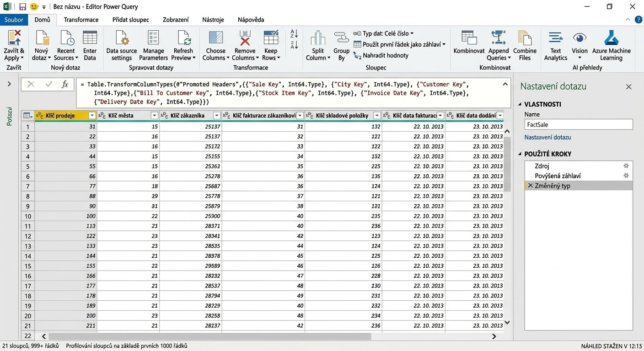The image size is (644, 351).
Task: Open the Nový dotaz source icon
Action: [41, 38]
